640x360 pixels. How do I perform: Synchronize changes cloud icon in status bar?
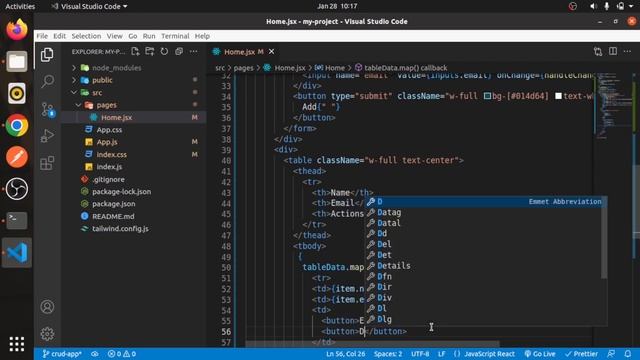tap(95, 354)
